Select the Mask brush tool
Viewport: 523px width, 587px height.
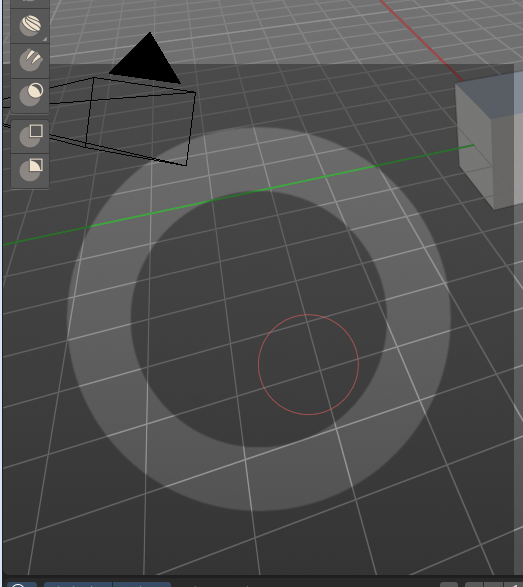click(x=30, y=95)
